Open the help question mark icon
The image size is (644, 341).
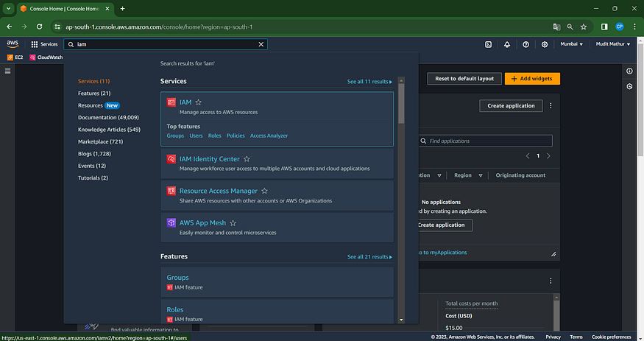click(x=526, y=44)
